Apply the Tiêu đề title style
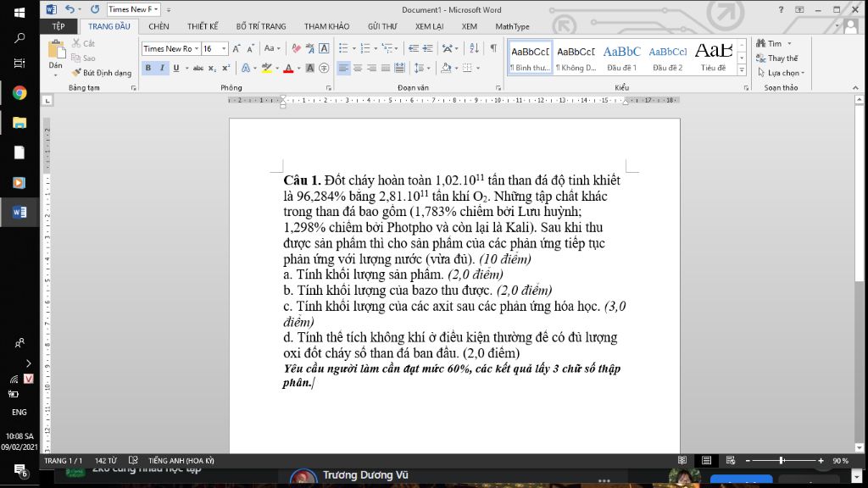The width and height of the screenshot is (868, 488). 714,58
